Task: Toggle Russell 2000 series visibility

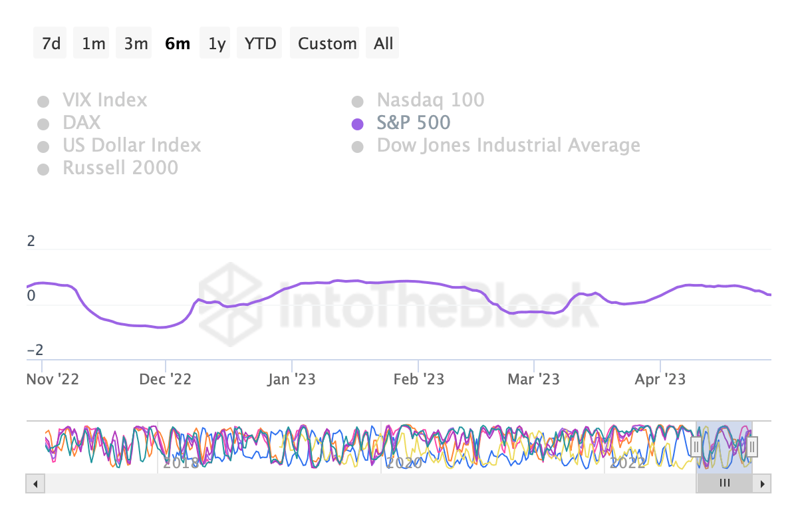Action: (x=120, y=168)
